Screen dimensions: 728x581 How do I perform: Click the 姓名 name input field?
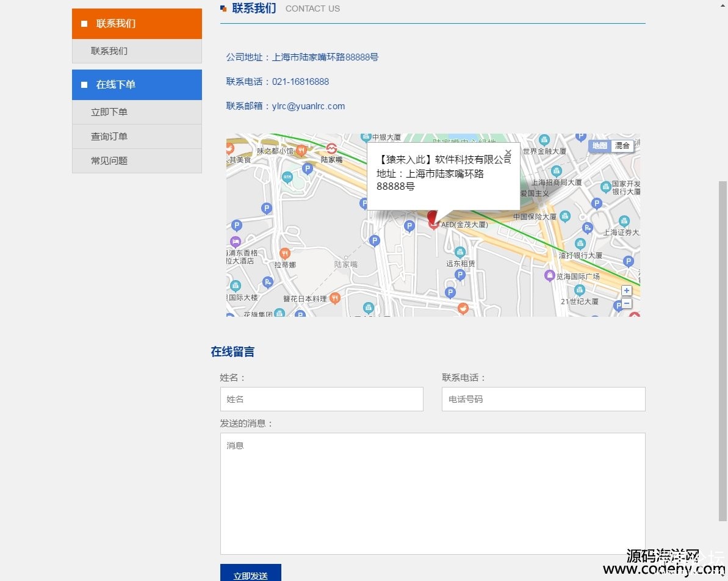(x=322, y=399)
